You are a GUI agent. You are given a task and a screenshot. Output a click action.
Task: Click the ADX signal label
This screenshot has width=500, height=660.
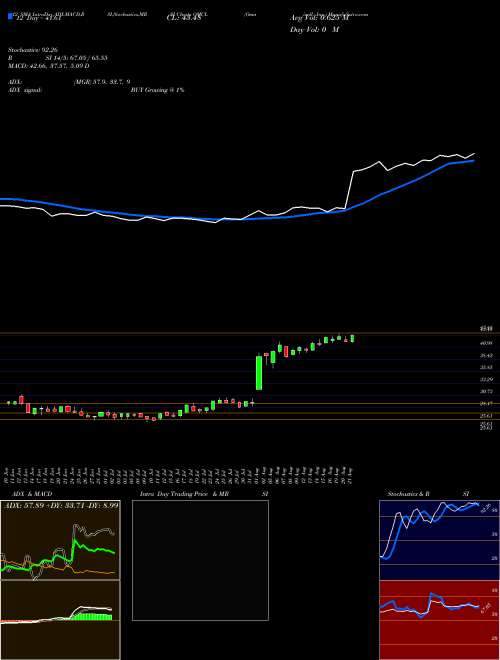click(25, 90)
